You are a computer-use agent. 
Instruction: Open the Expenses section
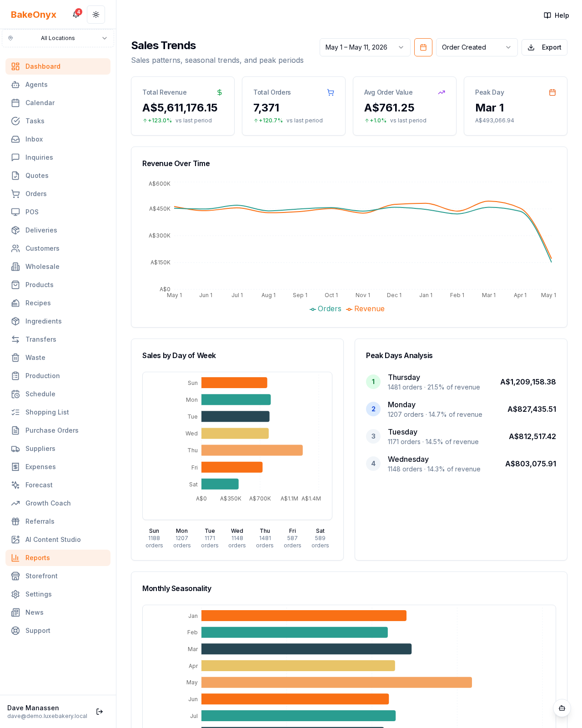coord(58,467)
